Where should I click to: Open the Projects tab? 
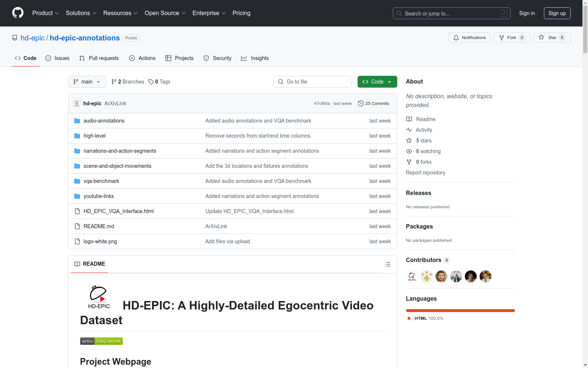[x=179, y=58]
